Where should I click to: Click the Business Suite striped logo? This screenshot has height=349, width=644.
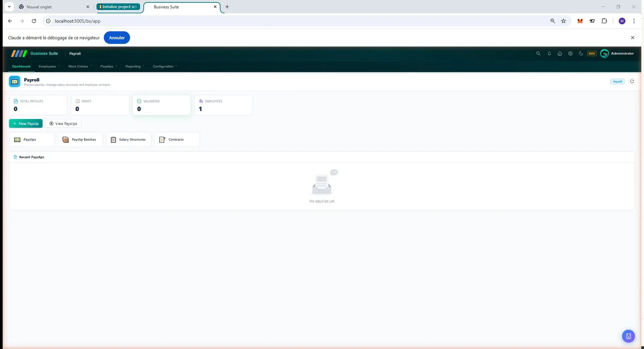click(19, 53)
